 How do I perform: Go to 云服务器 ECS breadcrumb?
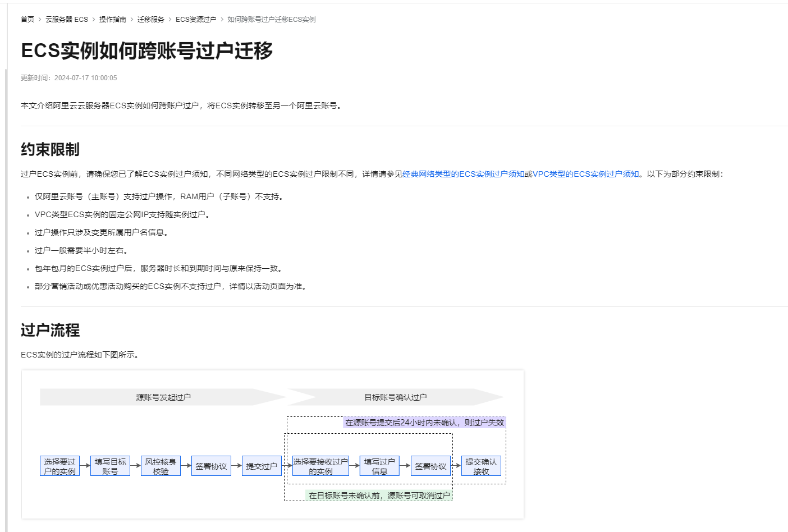pyautogui.click(x=67, y=19)
